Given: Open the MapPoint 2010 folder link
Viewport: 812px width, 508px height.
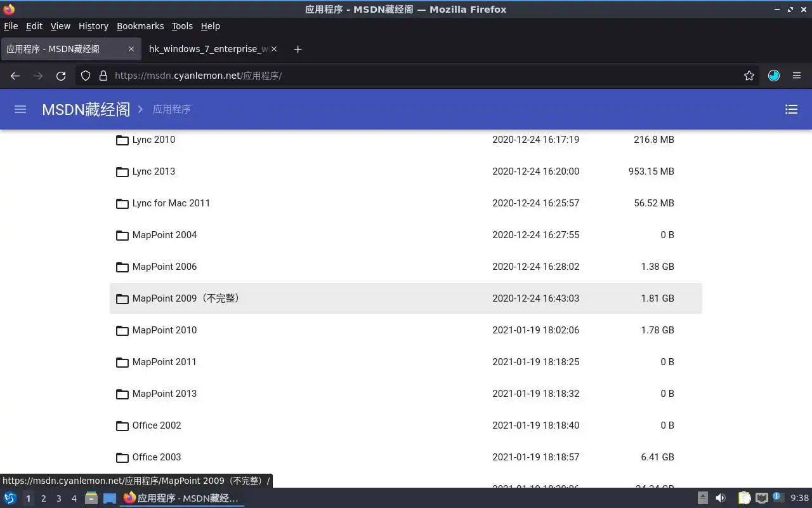Looking at the screenshot, I should tap(164, 330).
